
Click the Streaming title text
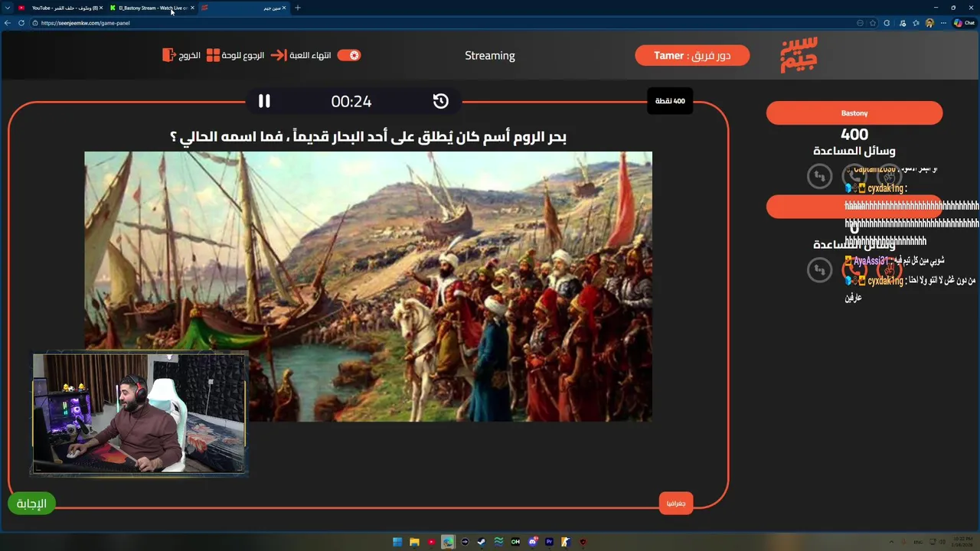490,55
